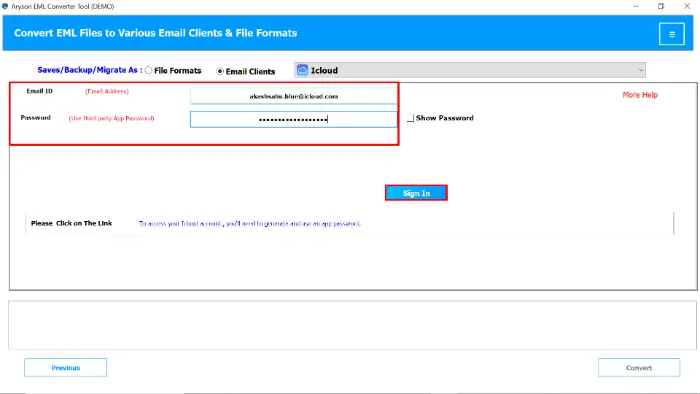The width and height of the screenshot is (700, 394).
Task: Open the iCloud app password generation link
Action: pos(250,223)
